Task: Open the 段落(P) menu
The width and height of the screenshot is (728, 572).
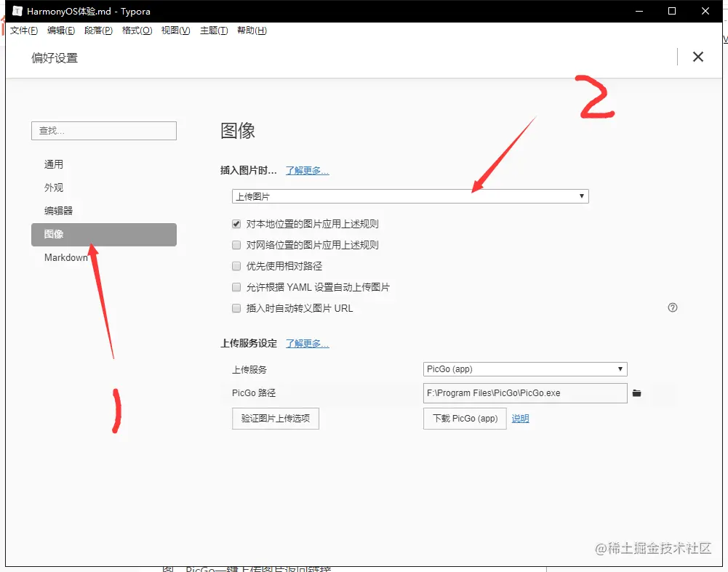Action: (x=98, y=31)
